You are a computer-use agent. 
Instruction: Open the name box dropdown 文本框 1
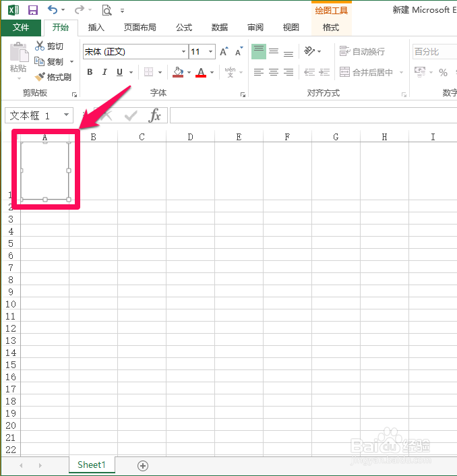(67, 115)
